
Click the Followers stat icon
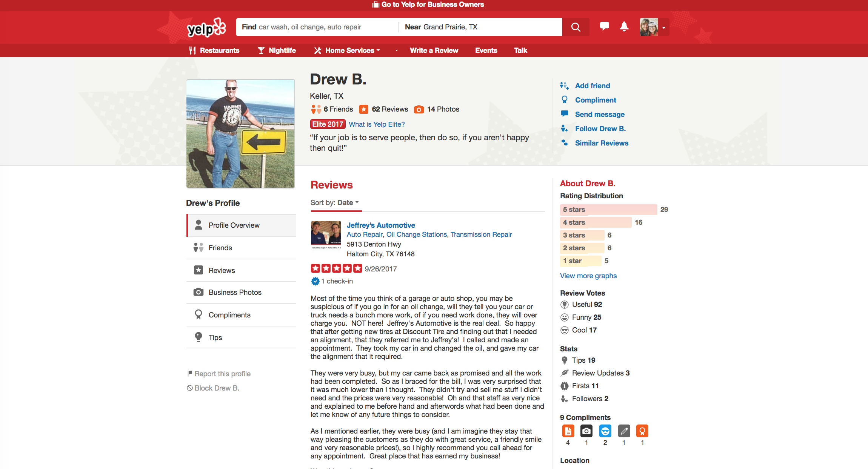pyautogui.click(x=565, y=398)
